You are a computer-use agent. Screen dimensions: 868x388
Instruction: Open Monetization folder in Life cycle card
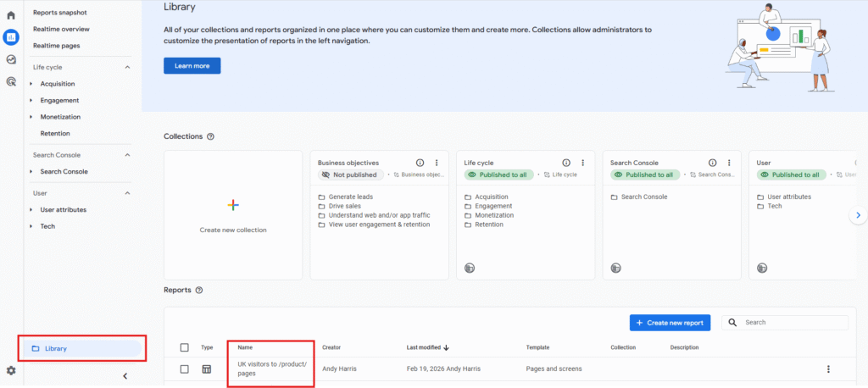point(494,215)
